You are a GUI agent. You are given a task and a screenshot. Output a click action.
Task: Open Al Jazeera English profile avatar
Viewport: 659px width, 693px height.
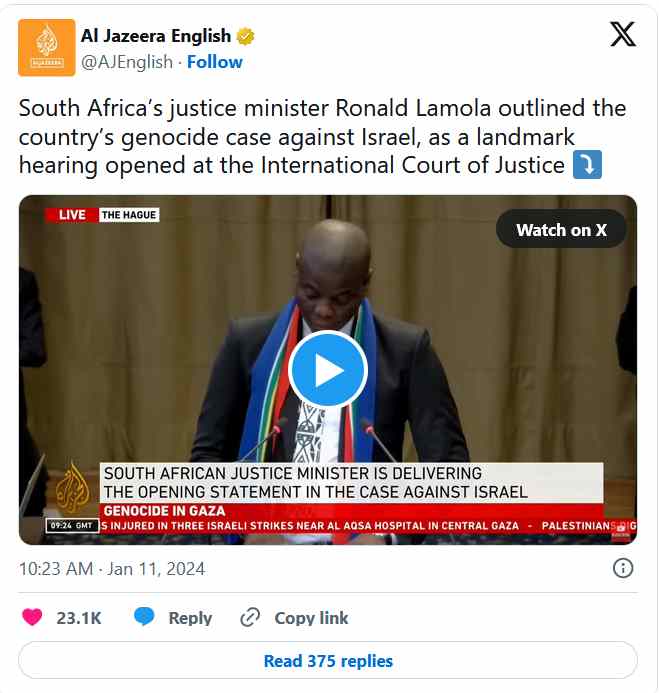point(46,48)
